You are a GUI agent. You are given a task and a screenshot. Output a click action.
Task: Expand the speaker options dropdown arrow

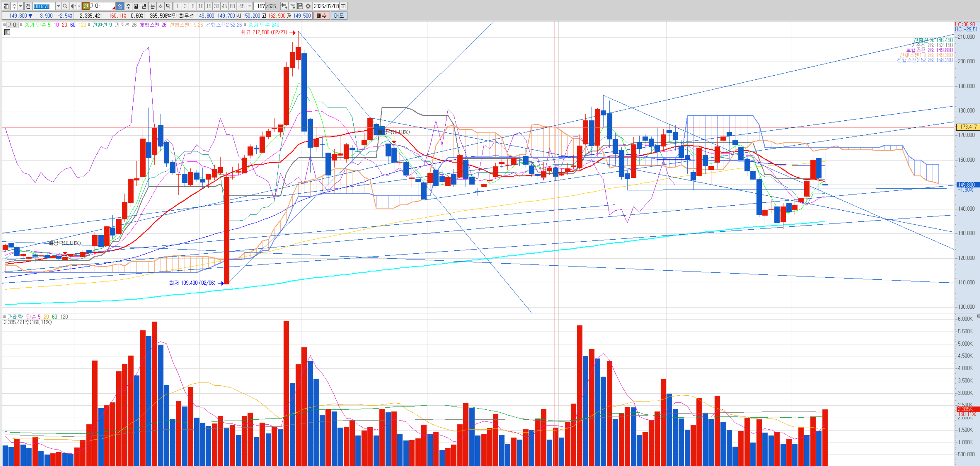click(79, 6)
